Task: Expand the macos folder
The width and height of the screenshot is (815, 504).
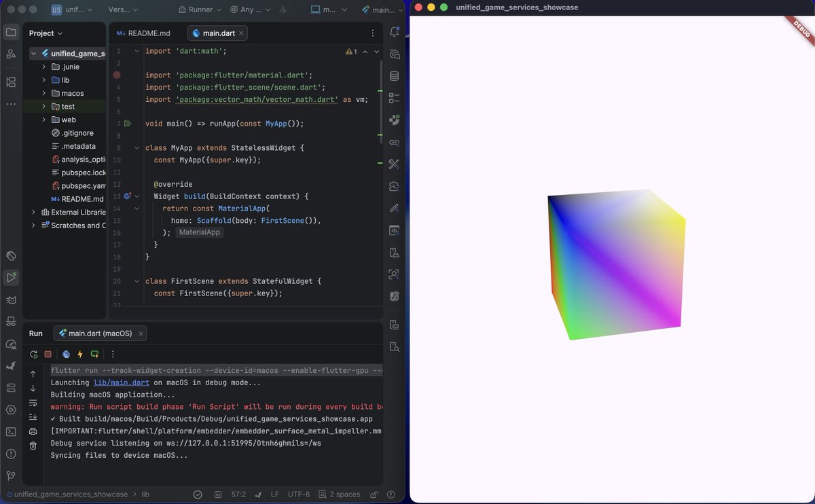Action: [44, 93]
